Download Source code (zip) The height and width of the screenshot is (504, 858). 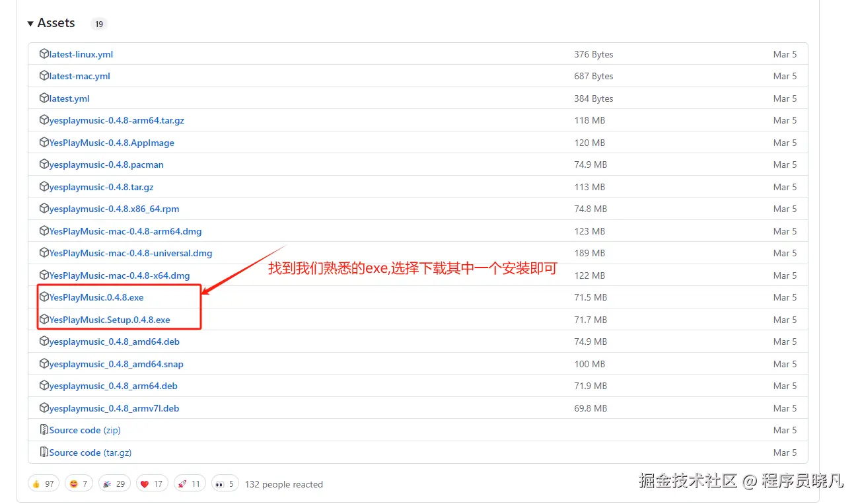(85, 430)
